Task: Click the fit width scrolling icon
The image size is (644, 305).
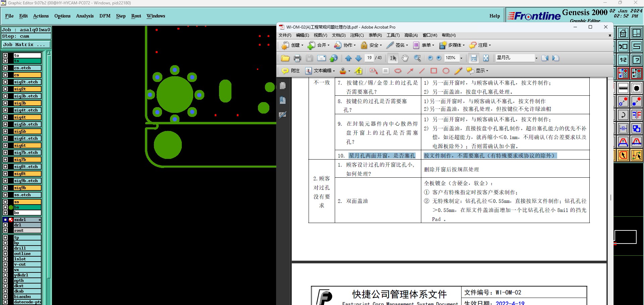Action: (x=474, y=58)
